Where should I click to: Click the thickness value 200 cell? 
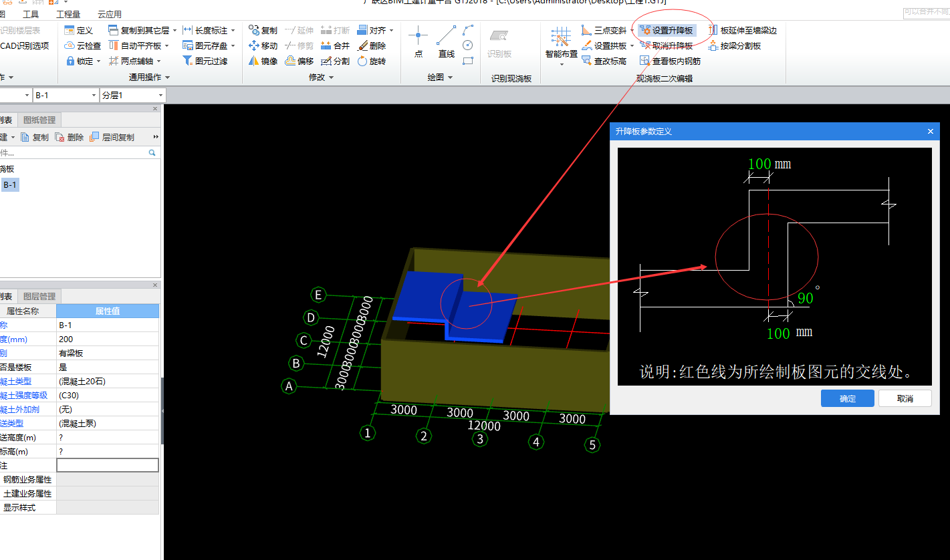[x=108, y=339]
